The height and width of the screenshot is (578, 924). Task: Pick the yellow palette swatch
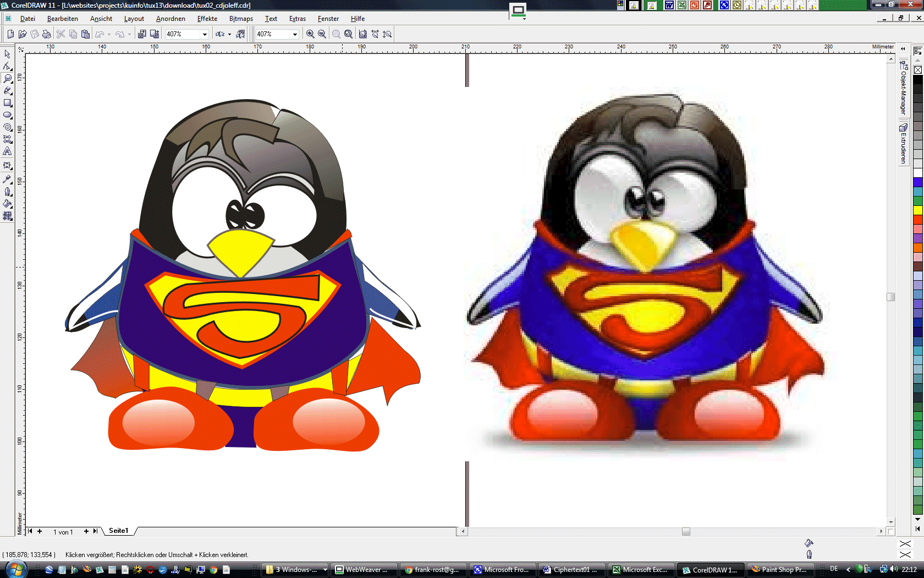click(x=917, y=210)
